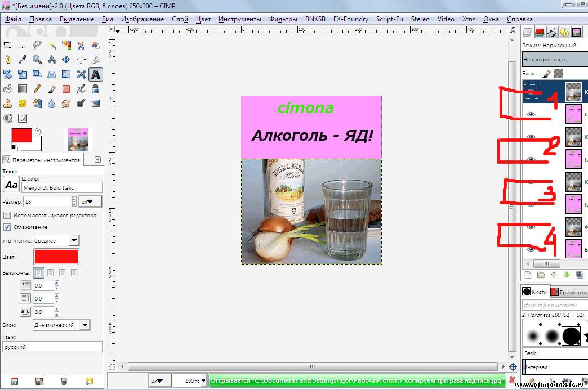Select the Rectangle Select tool
588x390 pixels.
(x=7, y=46)
